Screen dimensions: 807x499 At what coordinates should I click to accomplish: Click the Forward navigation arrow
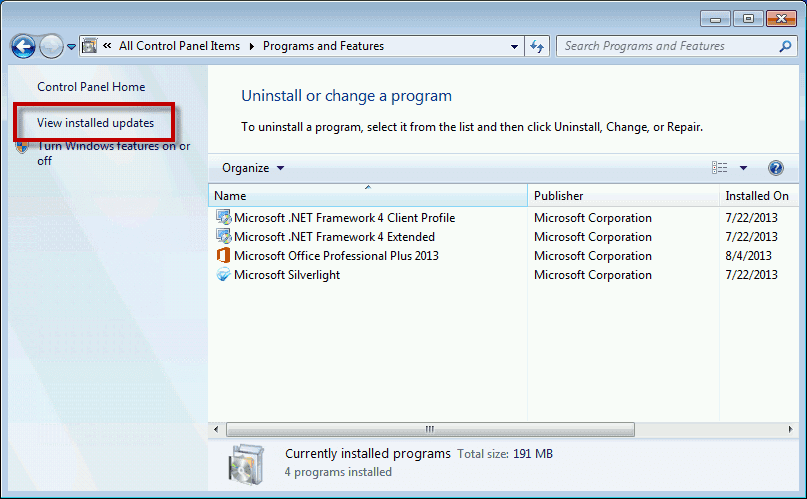click(51, 47)
